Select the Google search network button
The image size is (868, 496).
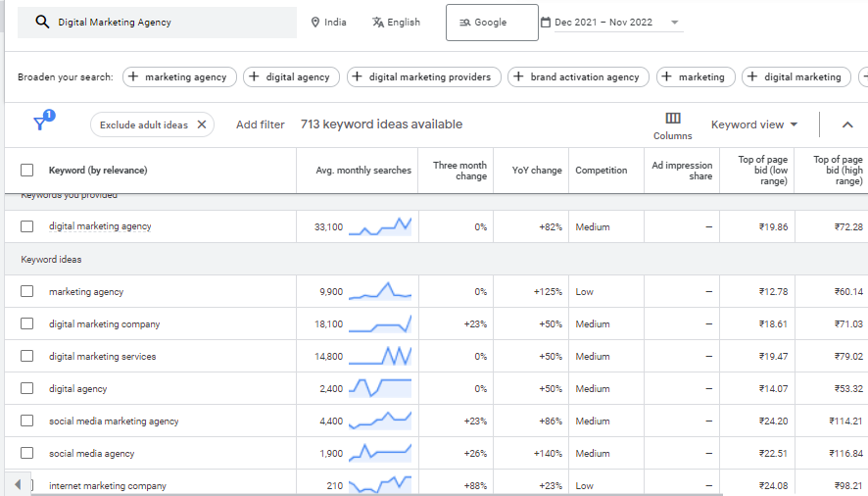point(492,23)
